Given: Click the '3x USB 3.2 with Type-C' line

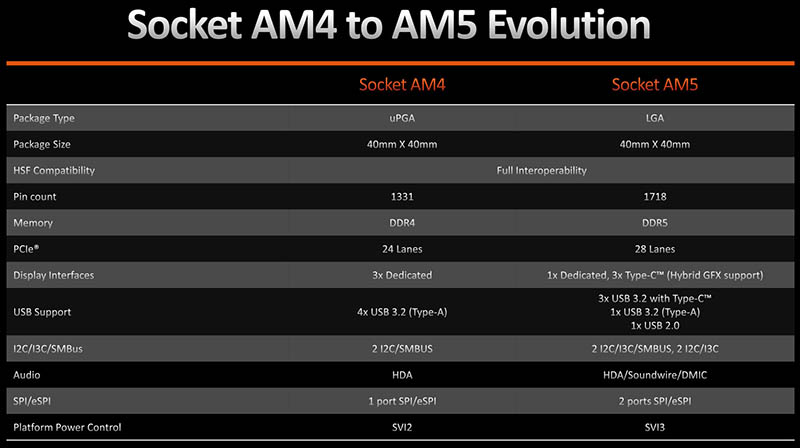Looking at the screenshot, I should click(655, 298).
